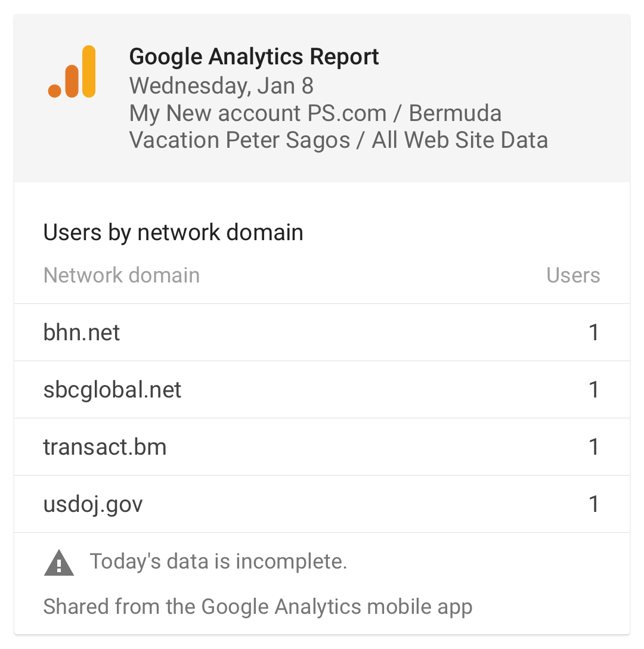Image resolution: width=644 pixels, height=649 pixels.
Task: Select the sbcglobal.net row
Action: tap(322, 390)
